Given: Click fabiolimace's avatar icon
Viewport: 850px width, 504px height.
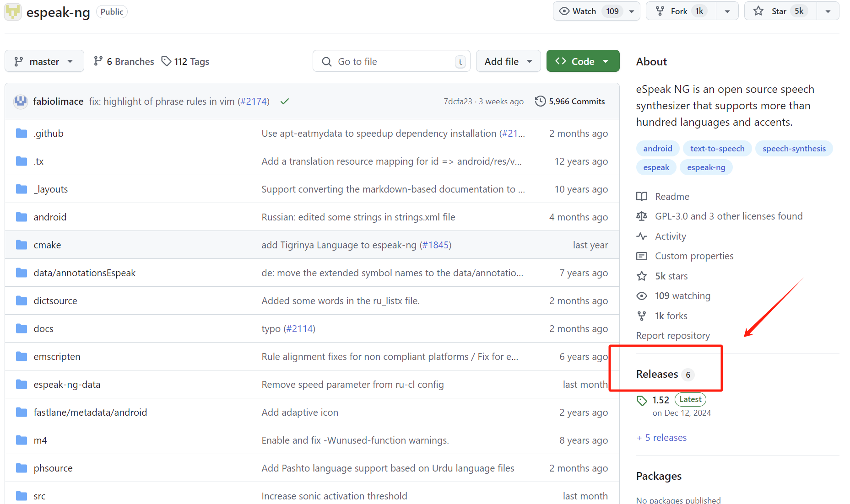Looking at the screenshot, I should tap(21, 101).
